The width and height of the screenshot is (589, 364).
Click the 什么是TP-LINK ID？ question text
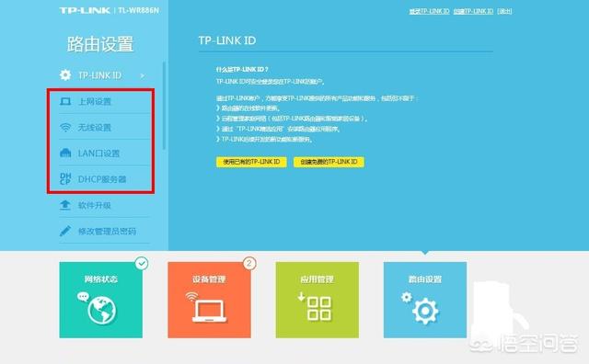point(242,70)
